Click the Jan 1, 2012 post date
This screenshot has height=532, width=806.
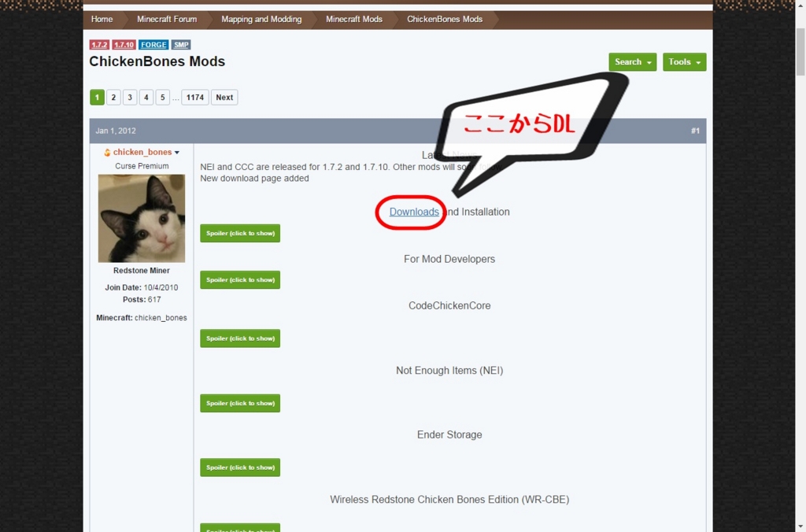click(116, 131)
